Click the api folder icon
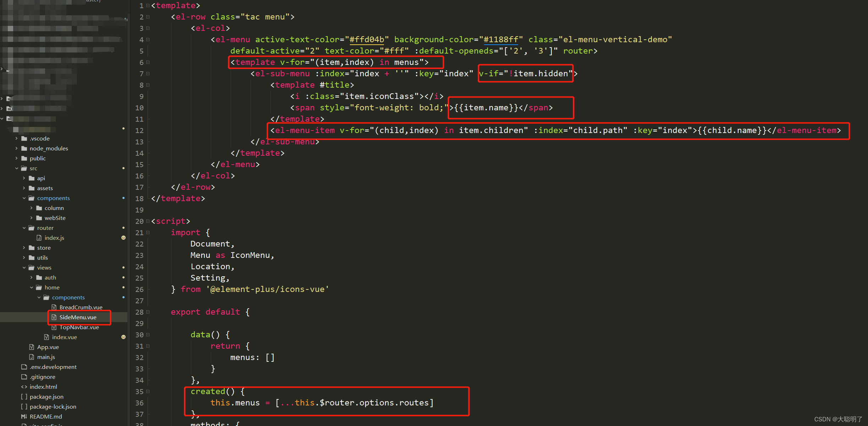The height and width of the screenshot is (426, 868). 32,178
